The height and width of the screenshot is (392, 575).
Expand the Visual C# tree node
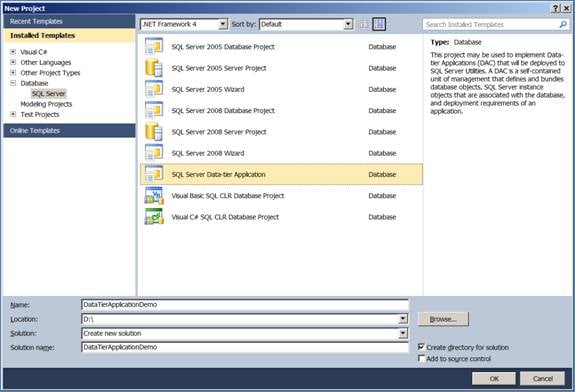point(13,52)
